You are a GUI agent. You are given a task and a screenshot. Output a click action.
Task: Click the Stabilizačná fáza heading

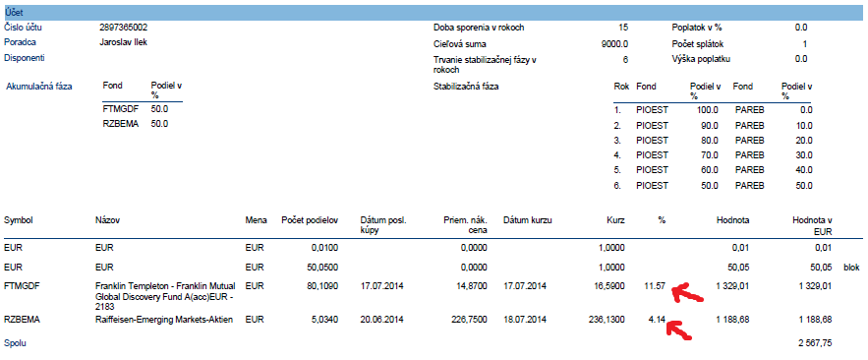point(466,87)
